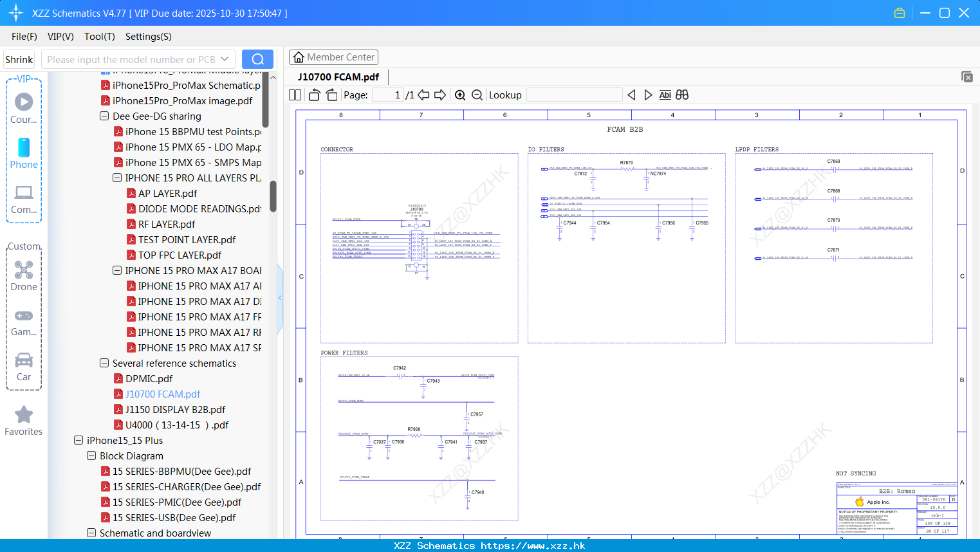Click the restore tabs icon top right

[x=966, y=77]
